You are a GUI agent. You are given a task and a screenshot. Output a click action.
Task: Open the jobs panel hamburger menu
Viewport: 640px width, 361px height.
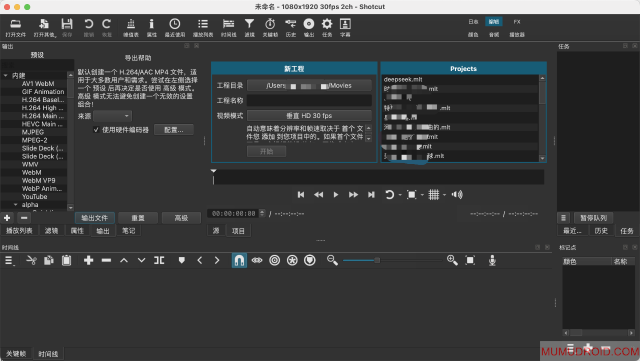click(x=563, y=218)
